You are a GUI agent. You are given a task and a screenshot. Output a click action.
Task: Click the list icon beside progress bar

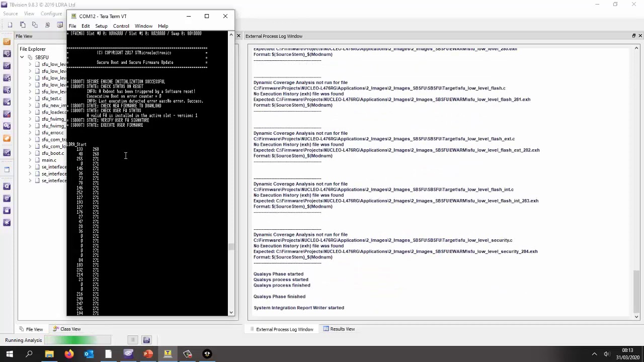[132, 340]
